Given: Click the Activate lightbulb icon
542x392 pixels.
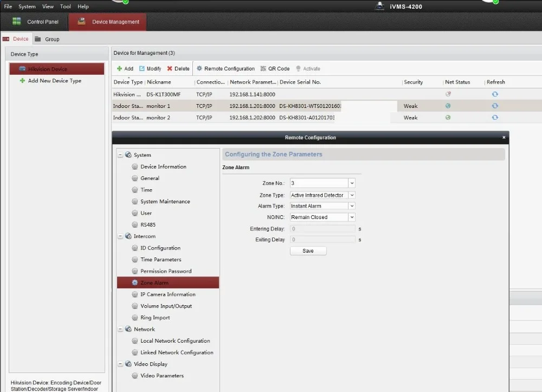Looking at the screenshot, I should click(298, 68).
